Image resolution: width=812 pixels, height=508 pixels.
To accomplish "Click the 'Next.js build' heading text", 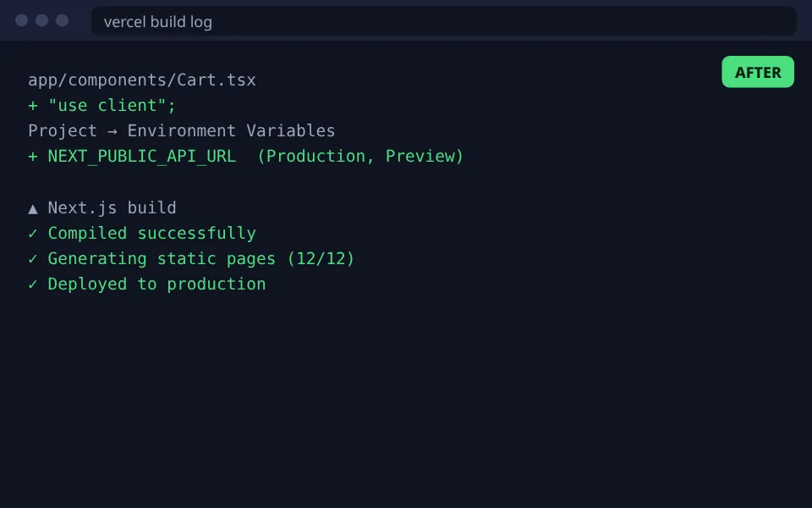I will (112, 207).
